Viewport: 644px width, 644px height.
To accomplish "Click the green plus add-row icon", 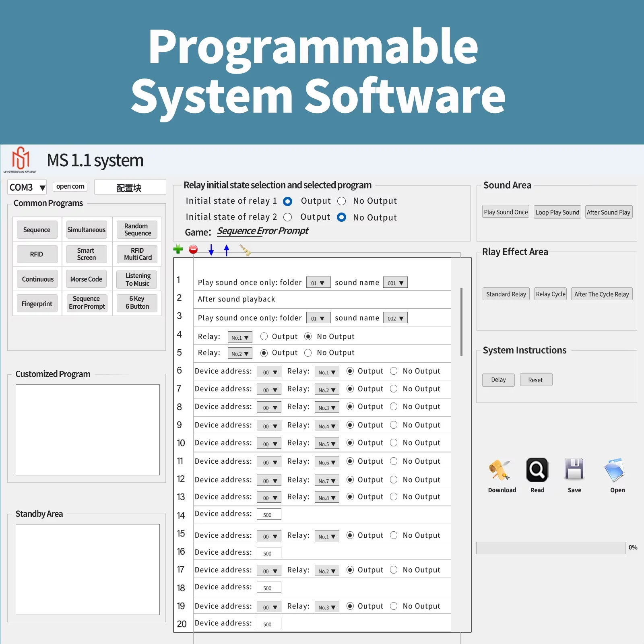I will click(178, 250).
